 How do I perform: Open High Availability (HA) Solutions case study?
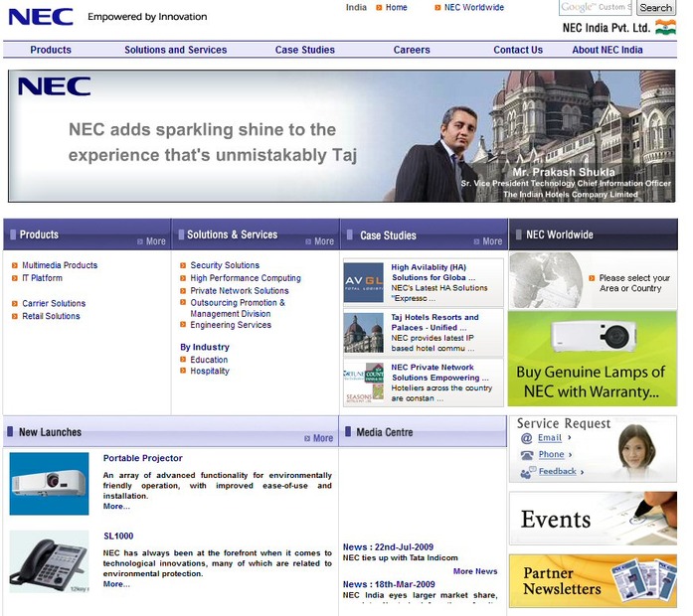pyautogui.click(x=433, y=272)
